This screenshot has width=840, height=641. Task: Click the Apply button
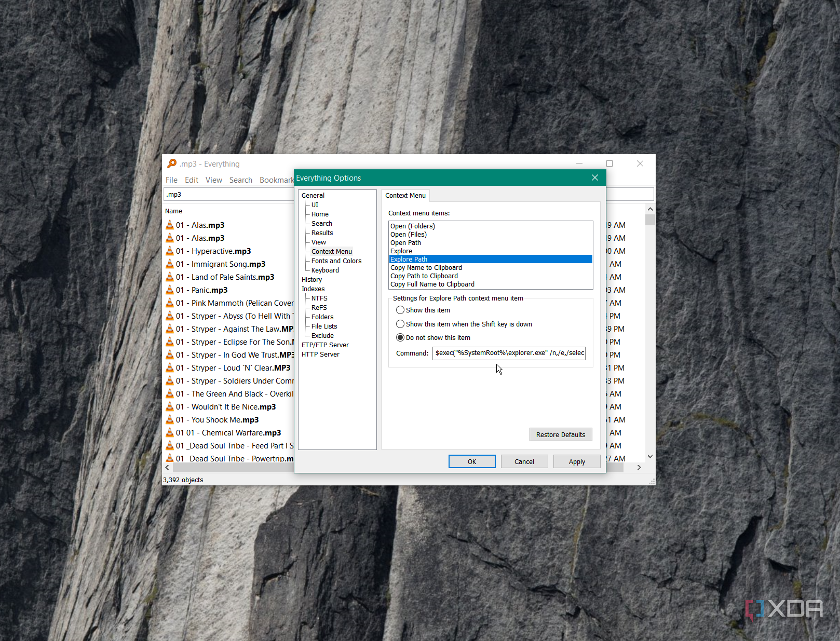(577, 461)
